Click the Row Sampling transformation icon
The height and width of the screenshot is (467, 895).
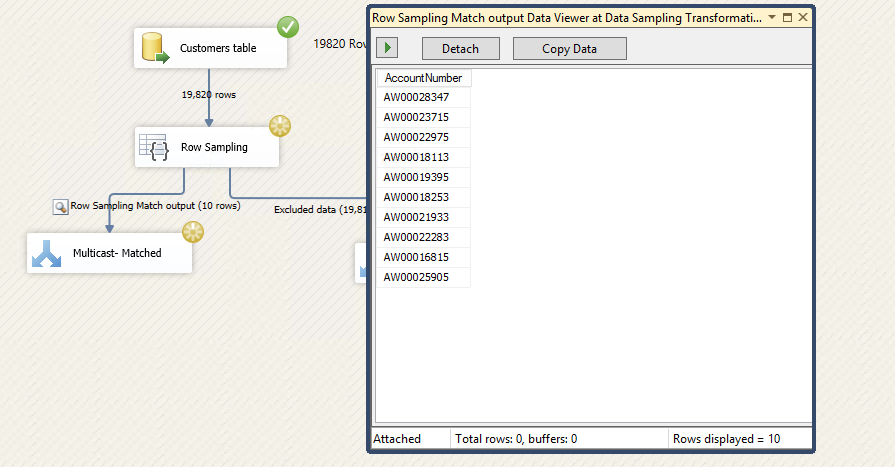(154, 147)
